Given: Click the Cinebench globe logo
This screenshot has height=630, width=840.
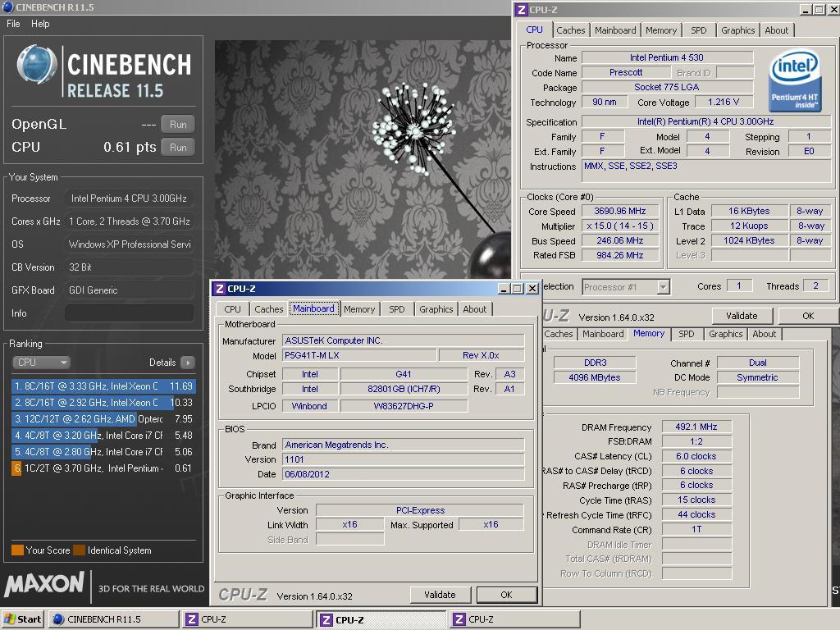Looking at the screenshot, I should click(x=36, y=64).
